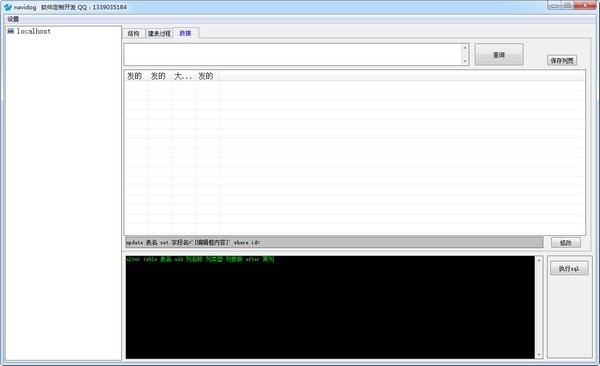Switch to the 结构 tab
The height and width of the screenshot is (366, 600).
(134, 34)
